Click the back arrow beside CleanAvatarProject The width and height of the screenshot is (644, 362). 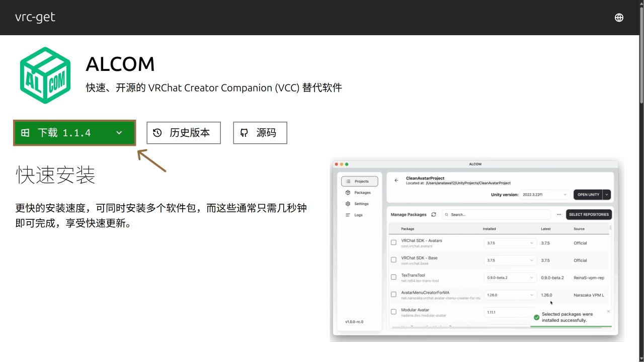396,180
